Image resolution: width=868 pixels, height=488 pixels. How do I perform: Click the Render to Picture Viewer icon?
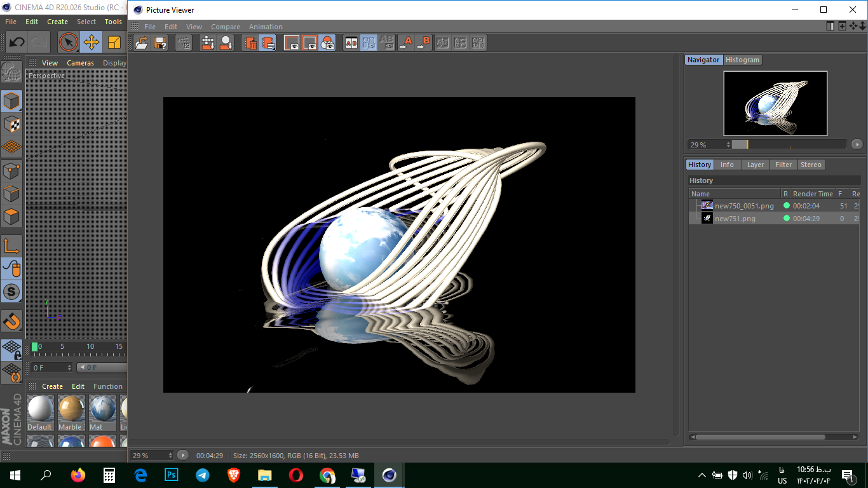point(208,43)
